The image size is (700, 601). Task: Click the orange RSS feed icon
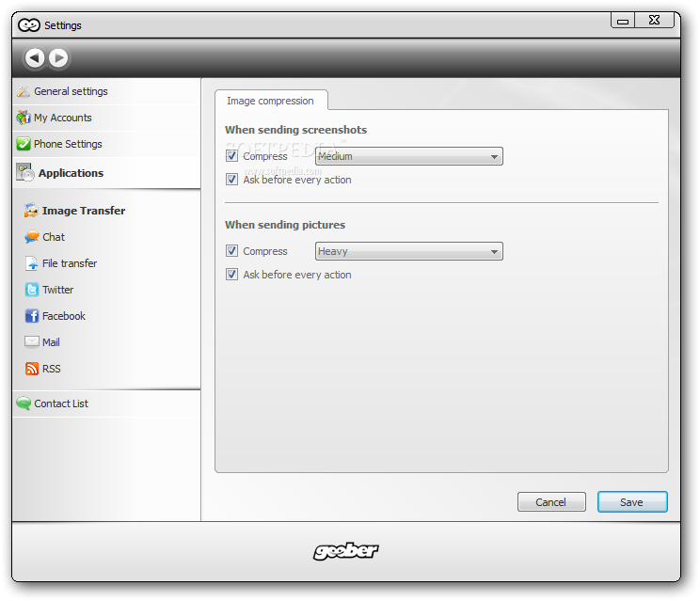click(x=32, y=369)
